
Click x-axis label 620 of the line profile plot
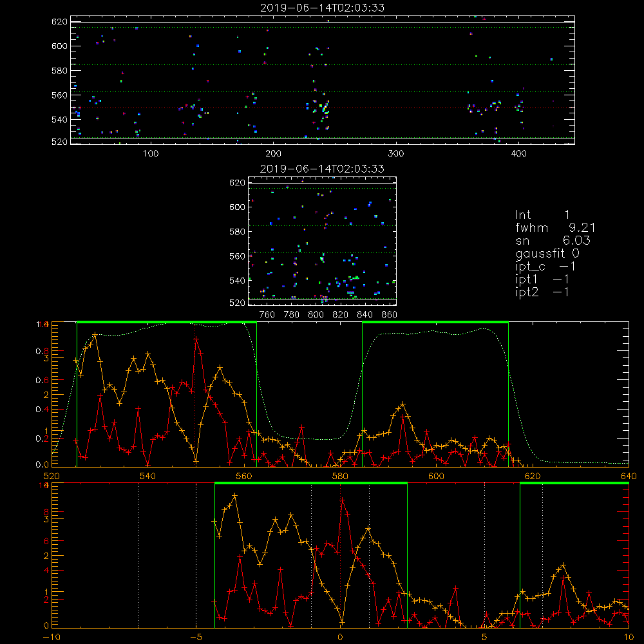point(533,477)
